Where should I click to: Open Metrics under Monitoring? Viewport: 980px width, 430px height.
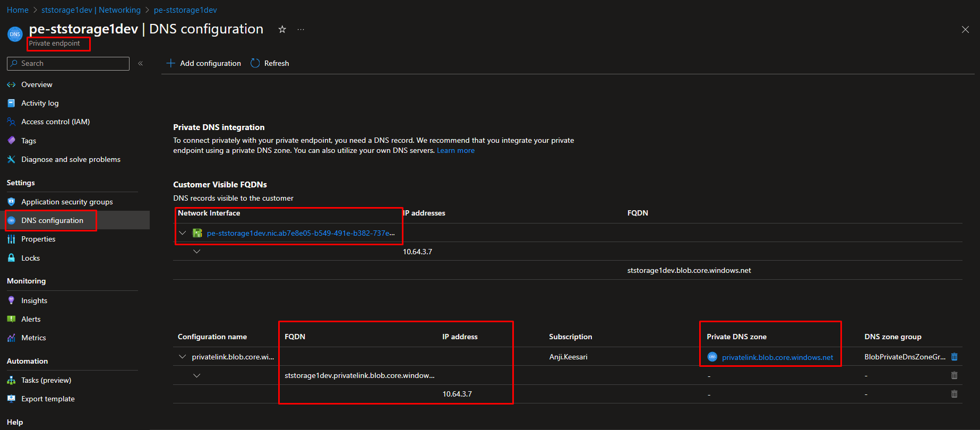pyautogui.click(x=33, y=338)
